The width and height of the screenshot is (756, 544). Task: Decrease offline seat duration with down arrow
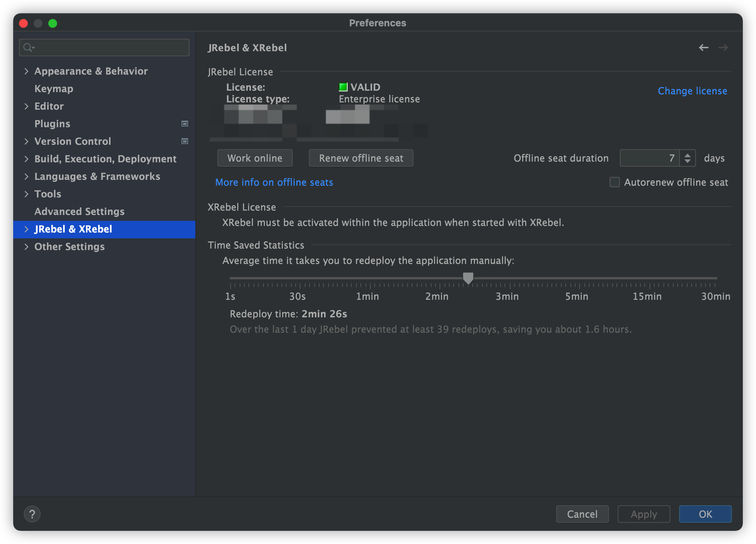[688, 161]
